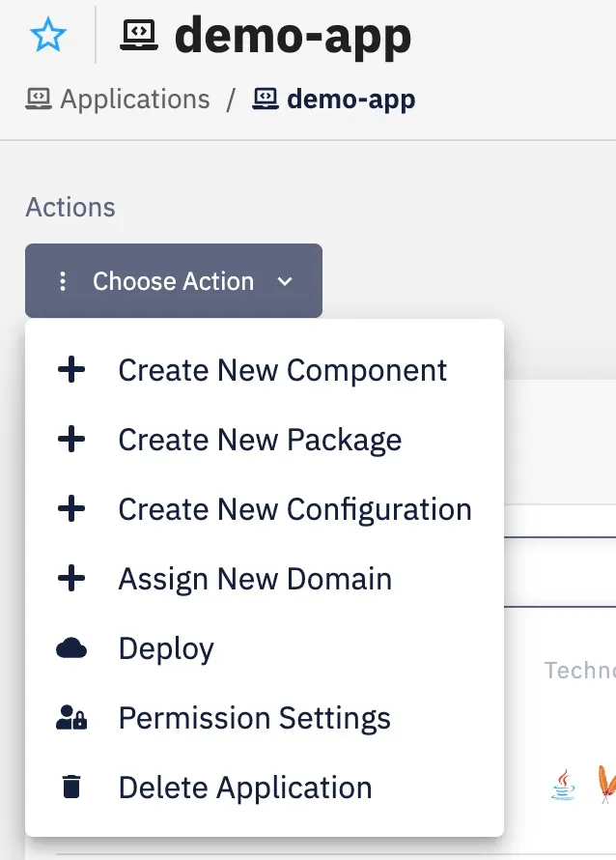Screen dimensions: 616x860
Task: Click the cloud icon next to Deploy
Action: click(x=71, y=648)
